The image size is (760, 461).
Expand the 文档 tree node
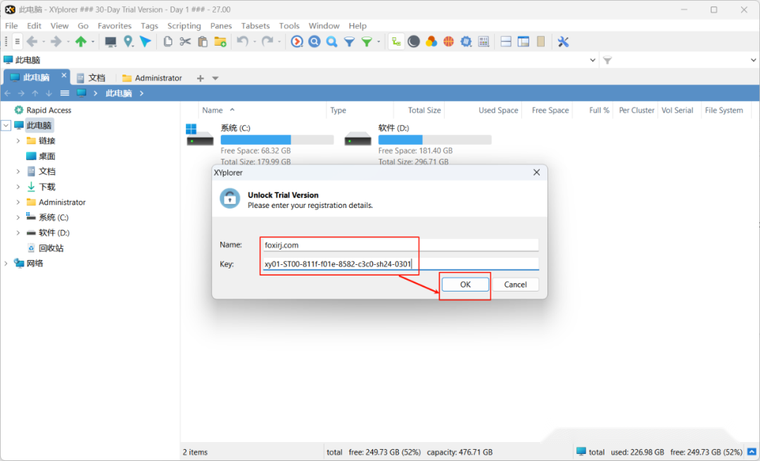(18, 171)
